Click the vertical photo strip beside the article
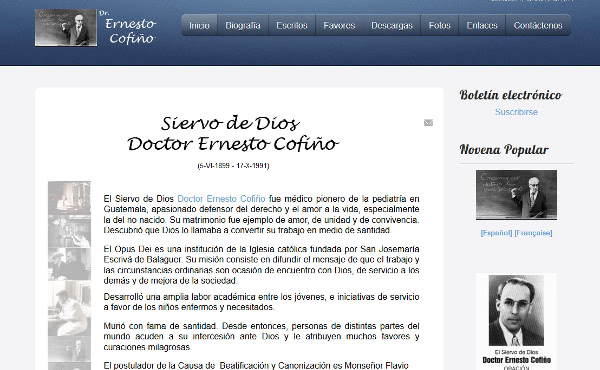The image size is (600, 370). click(x=69, y=275)
